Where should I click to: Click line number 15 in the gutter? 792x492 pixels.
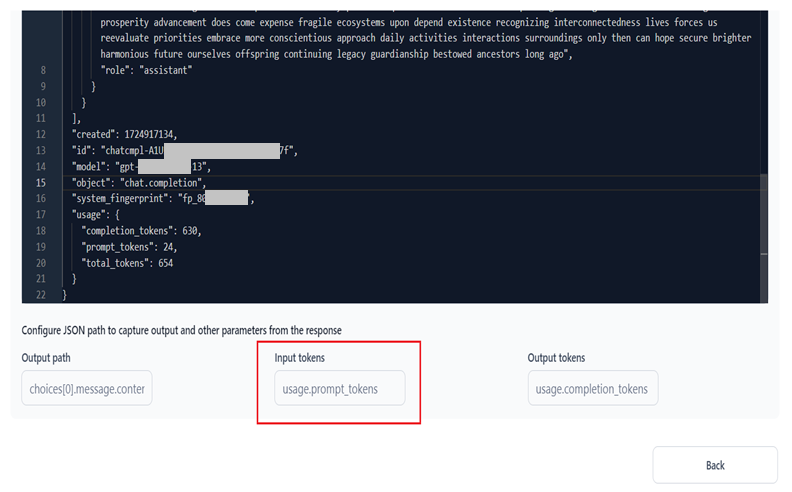coord(41,183)
